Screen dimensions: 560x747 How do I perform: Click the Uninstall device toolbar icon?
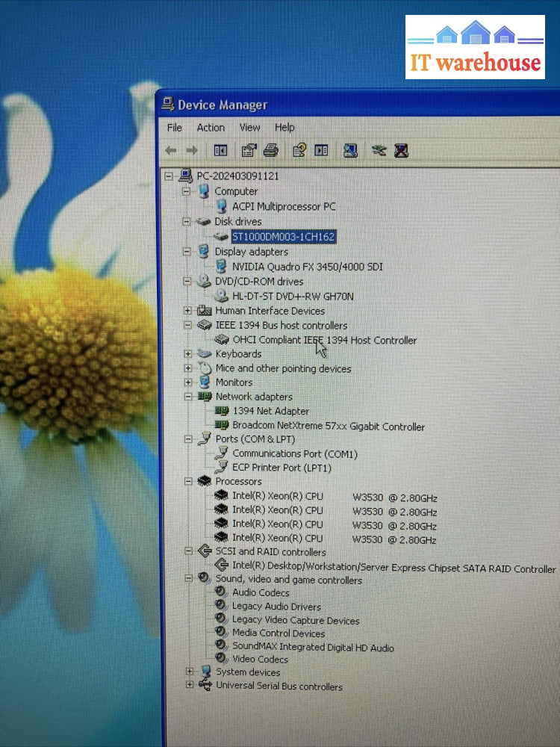[401, 151]
